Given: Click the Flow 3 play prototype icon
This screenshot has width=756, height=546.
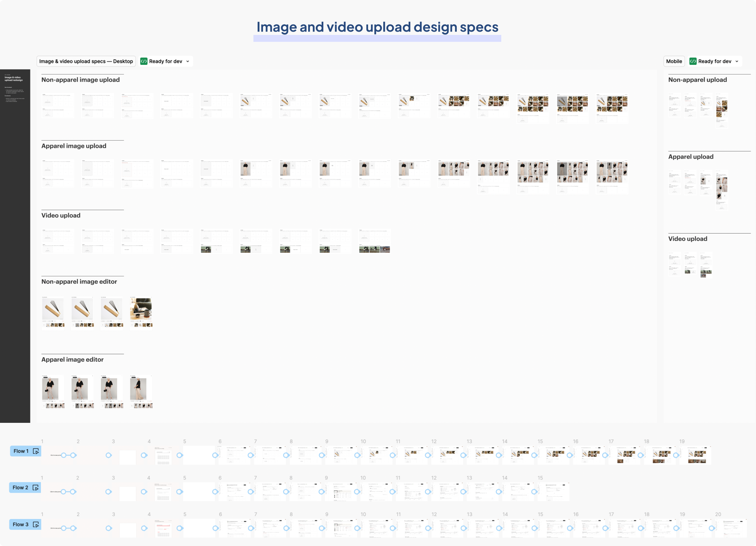Looking at the screenshot, I should click(x=36, y=524).
